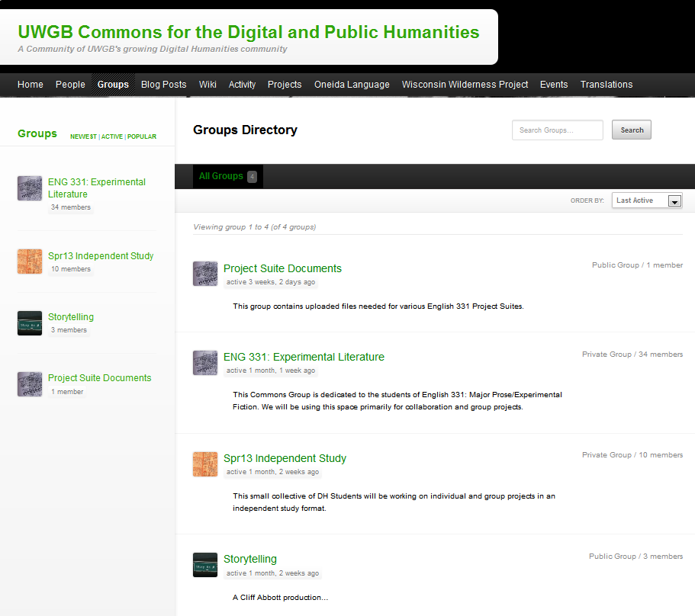Open Storytelling avatar in the directory list
Image resolution: width=695 pixels, height=616 pixels.
[x=205, y=565]
